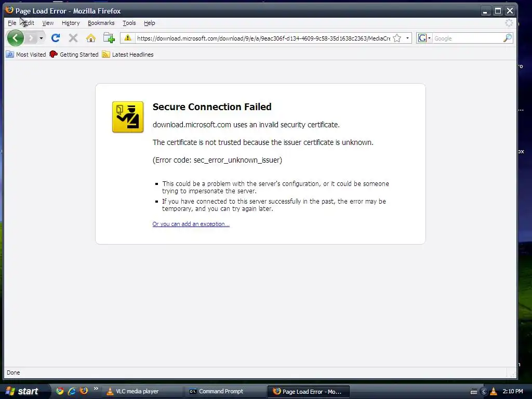This screenshot has height=399, width=532.
Task: Expand hidden tray icons with the arrow
Action: 484,392
